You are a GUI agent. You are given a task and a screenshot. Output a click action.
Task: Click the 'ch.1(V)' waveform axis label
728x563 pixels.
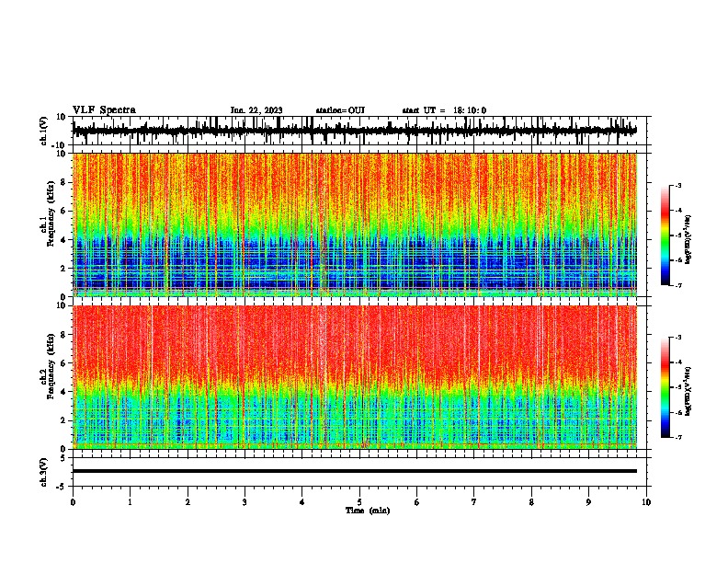coord(44,131)
